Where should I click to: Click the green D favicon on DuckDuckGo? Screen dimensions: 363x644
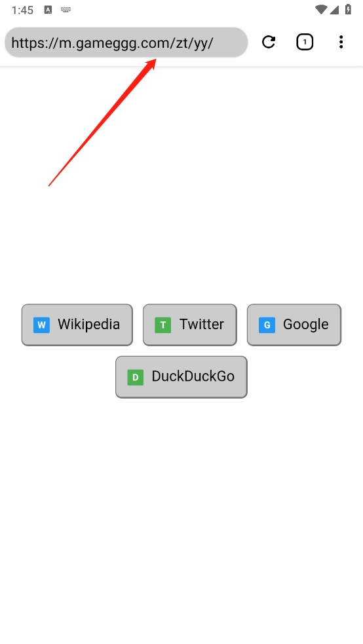point(135,377)
